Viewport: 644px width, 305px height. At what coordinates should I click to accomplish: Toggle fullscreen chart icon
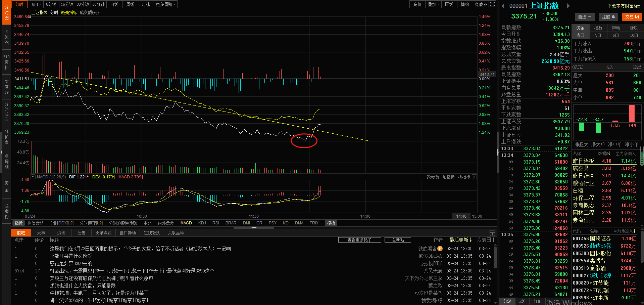pos(492,4)
